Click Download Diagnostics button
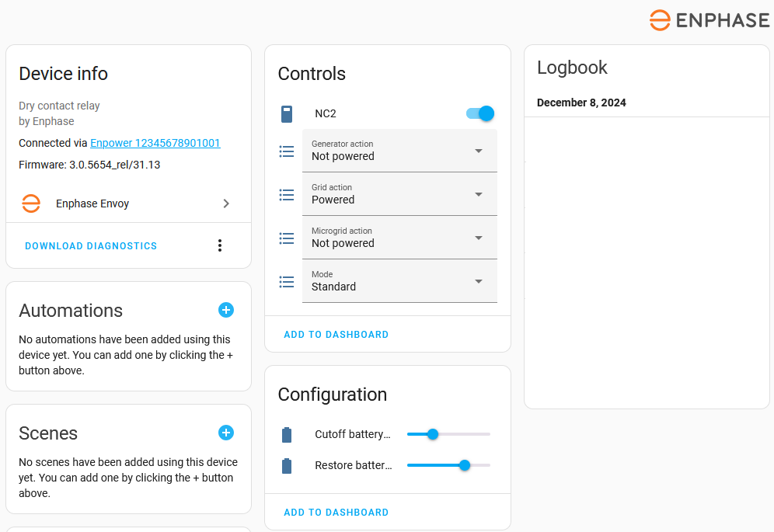Viewport: 774px width, 532px height. [91, 246]
